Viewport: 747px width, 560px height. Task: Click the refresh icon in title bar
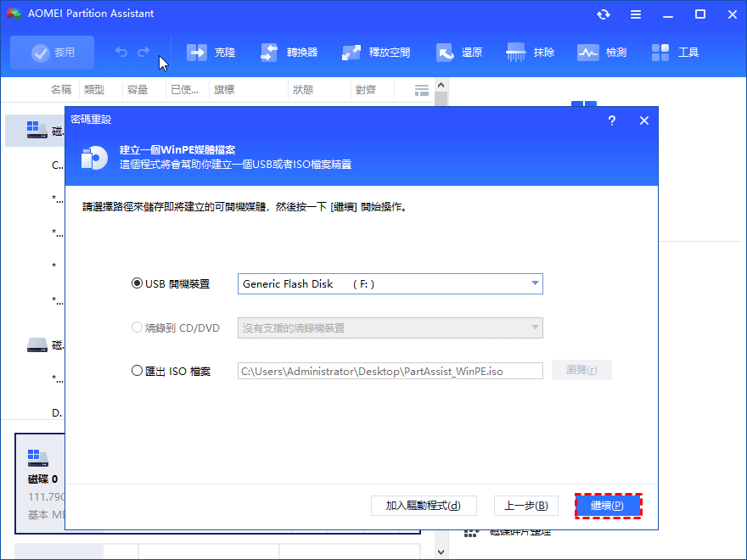(x=604, y=14)
